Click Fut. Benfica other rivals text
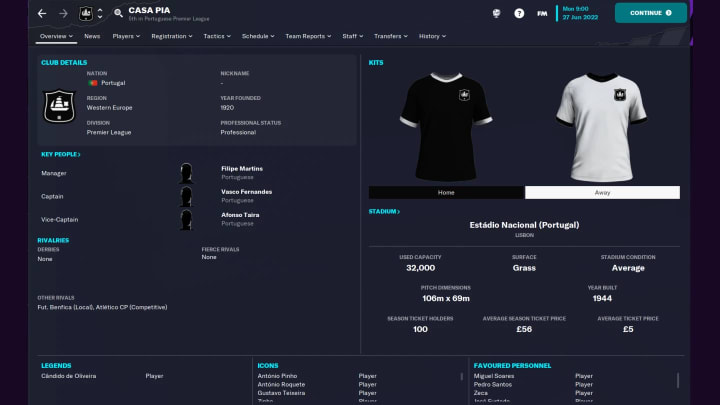This screenshot has width=720, height=405. [65, 307]
